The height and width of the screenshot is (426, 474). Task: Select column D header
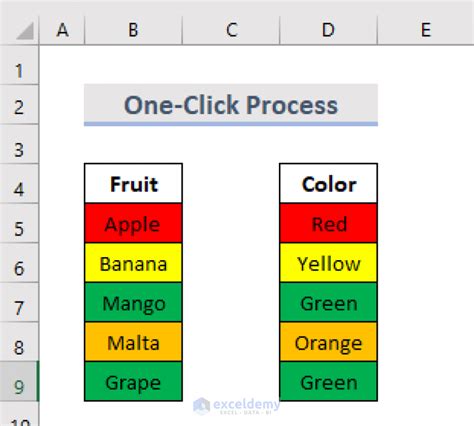[x=328, y=30]
